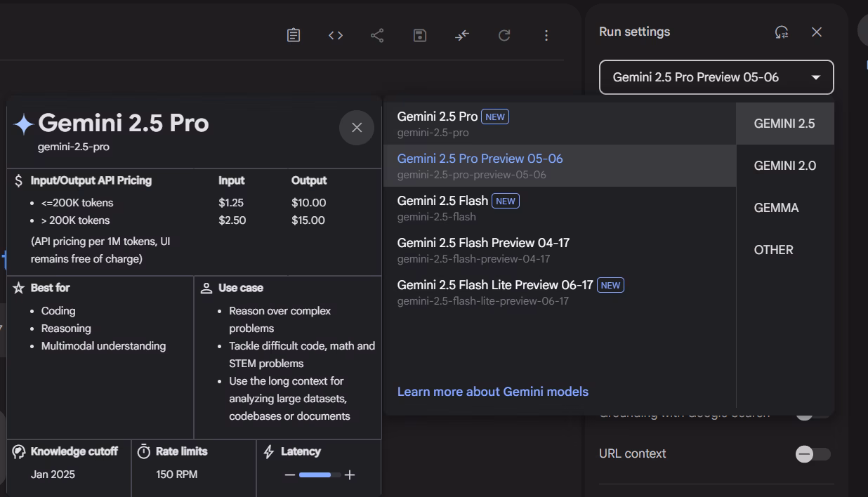Viewport: 868px width, 497px height.
Task: Click the person icon next to Use case
Action: tap(206, 288)
